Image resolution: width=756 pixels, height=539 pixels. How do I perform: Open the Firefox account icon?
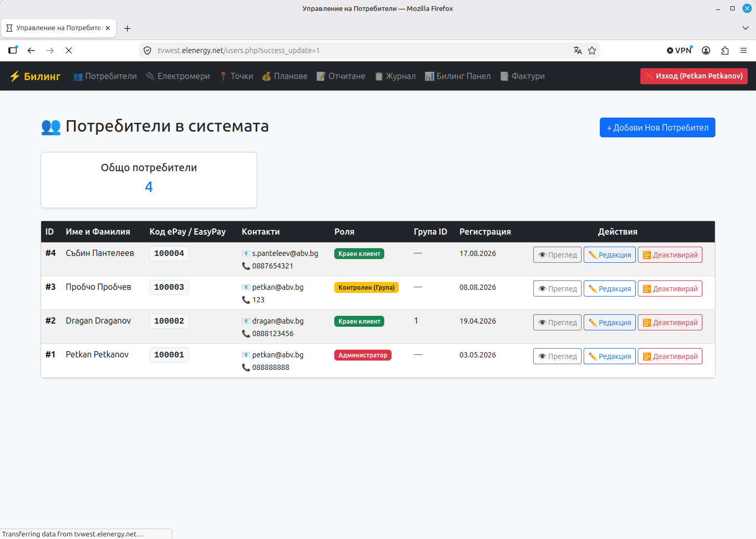coord(706,50)
